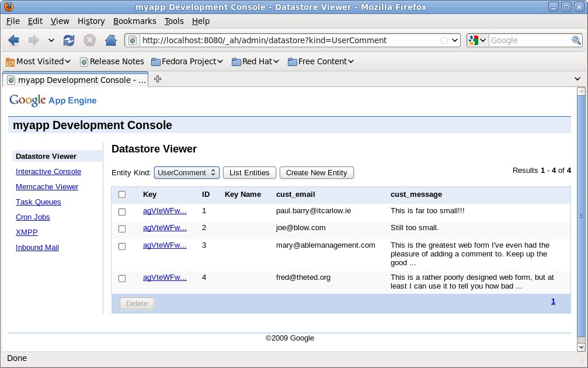Click the List Entities button
The height and width of the screenshot is (368, 588).
(x=249, y=173)
